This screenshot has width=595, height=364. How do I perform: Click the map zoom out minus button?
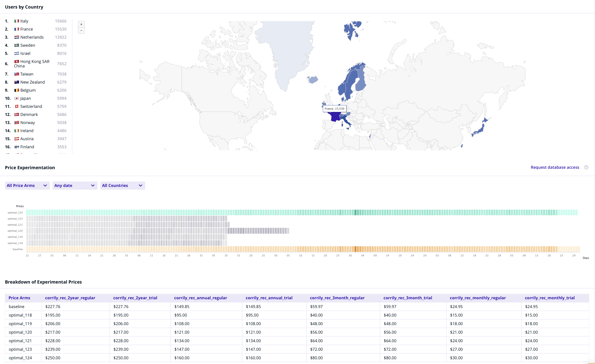point(81,31)
